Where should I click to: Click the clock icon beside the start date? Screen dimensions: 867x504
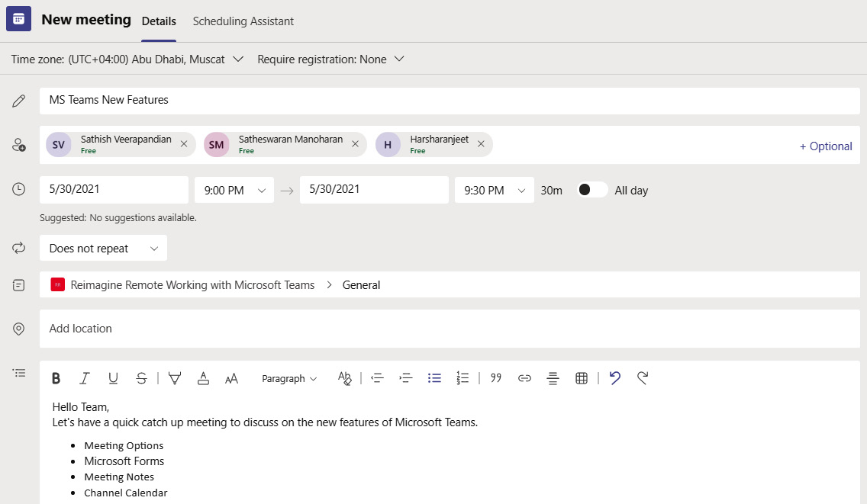[19, 190]
